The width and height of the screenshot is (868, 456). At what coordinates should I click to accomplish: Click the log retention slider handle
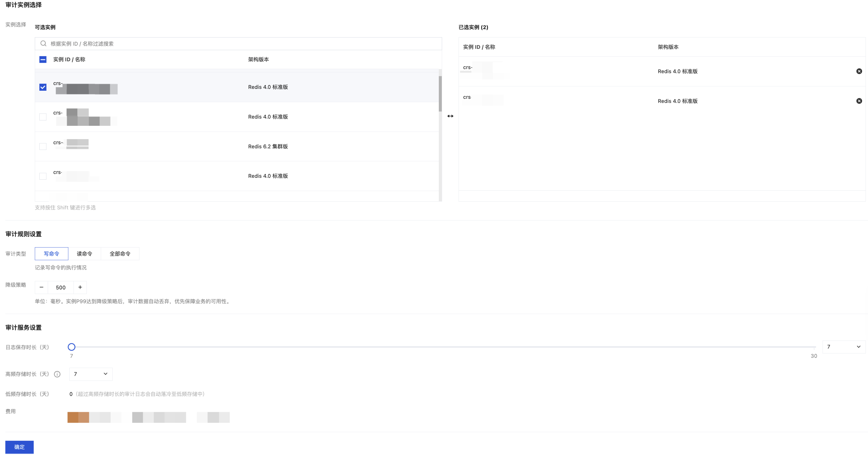click(x=71, y=347)
